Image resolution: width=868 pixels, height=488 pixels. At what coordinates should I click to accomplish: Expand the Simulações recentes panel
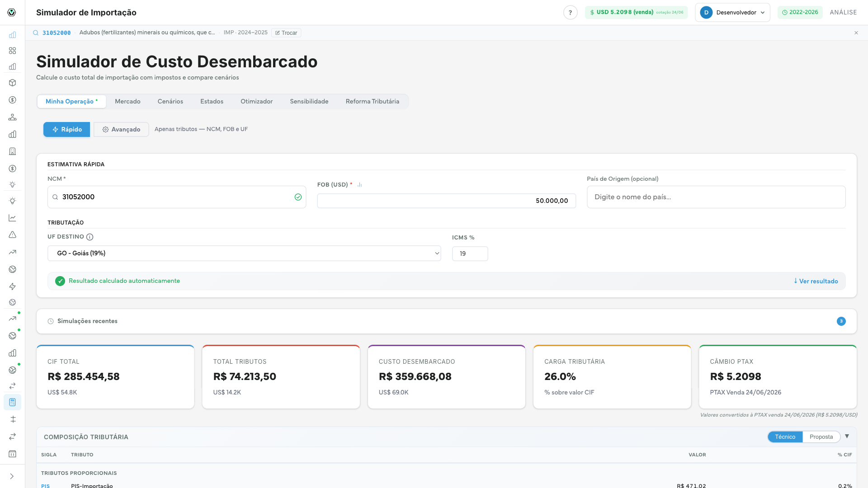point(446,321)
